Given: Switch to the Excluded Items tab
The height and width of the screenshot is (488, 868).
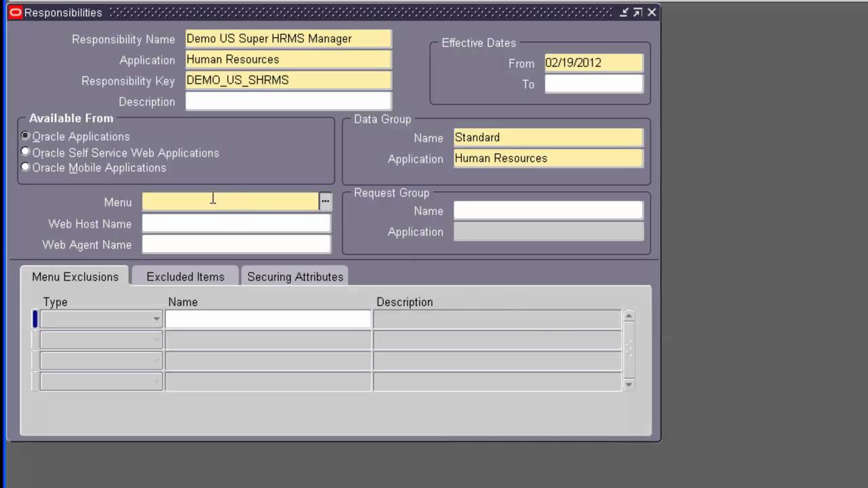Looking at the screenshot, I should (184, 277).
